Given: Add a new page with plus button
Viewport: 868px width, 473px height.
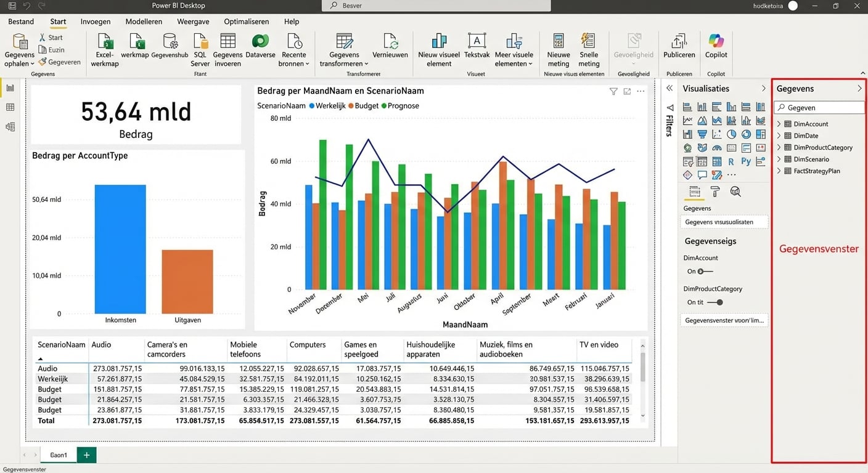Looking at the screenshot, I should 86,455.
